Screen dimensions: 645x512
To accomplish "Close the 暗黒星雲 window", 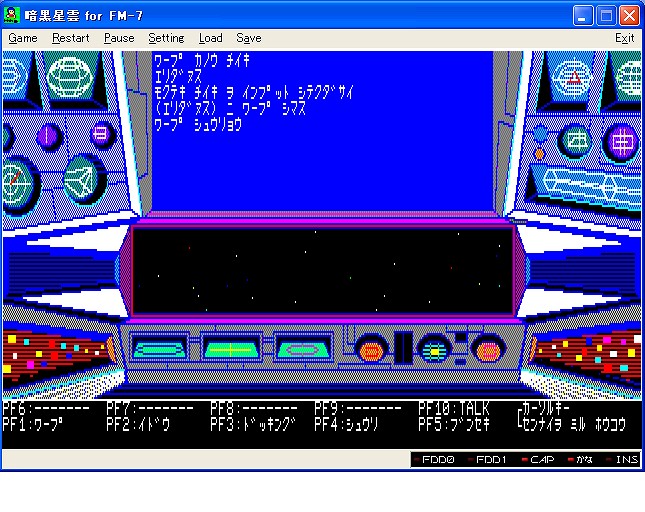I will coord(629,16).
